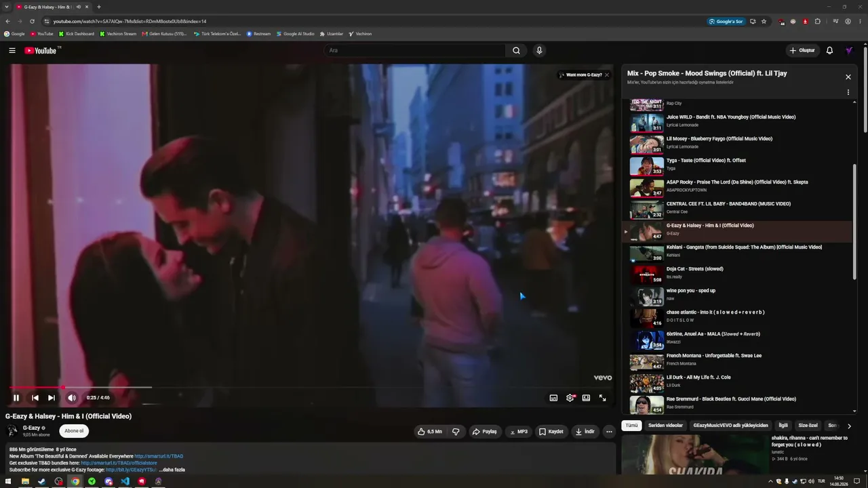Open the tab search dropdown arrow
868x488 pixels.
7,7
